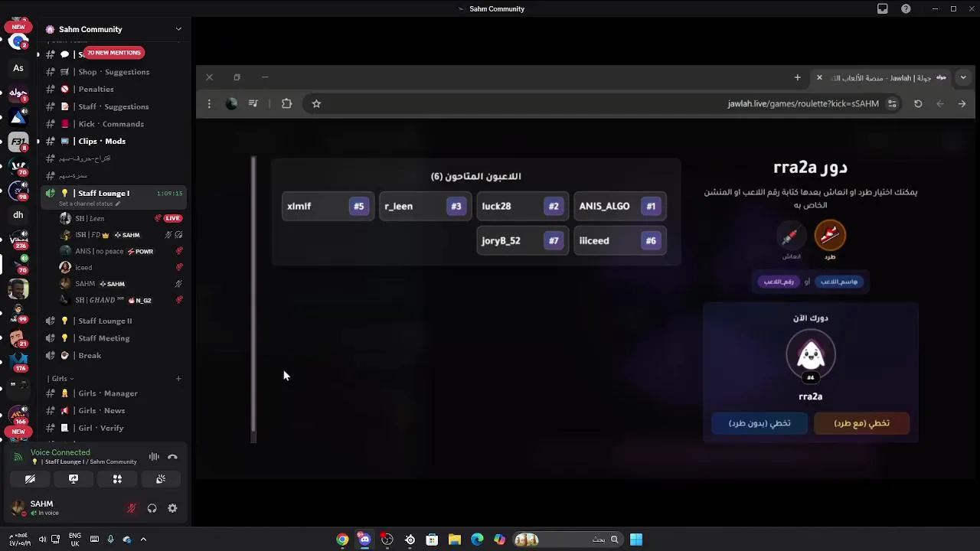Viewport: 980px width, 551px height.
Task: Open the Shop · Suggestions channel
Action: (x=114, y=72)
